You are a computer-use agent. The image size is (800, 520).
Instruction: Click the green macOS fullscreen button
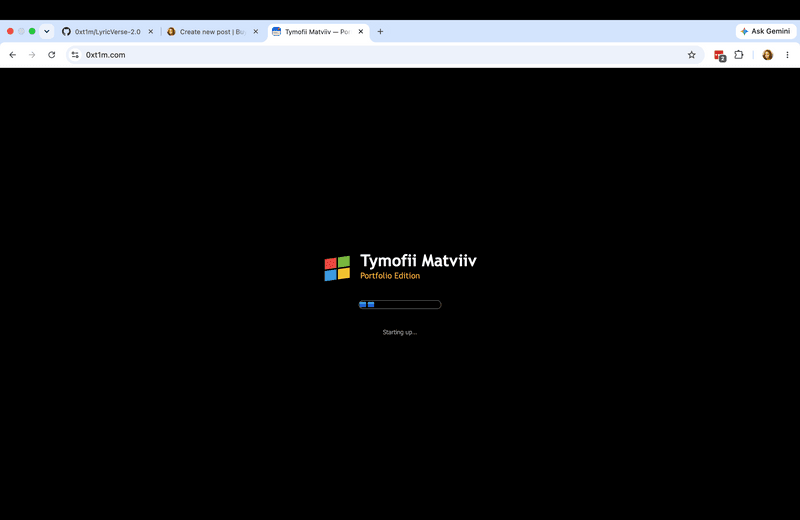click(x=32, y=31)
